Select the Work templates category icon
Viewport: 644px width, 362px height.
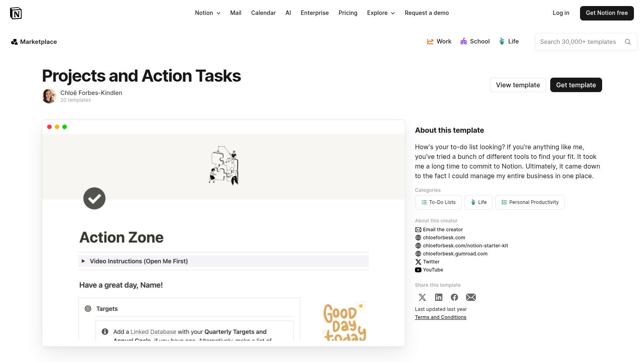pos(430,41)
